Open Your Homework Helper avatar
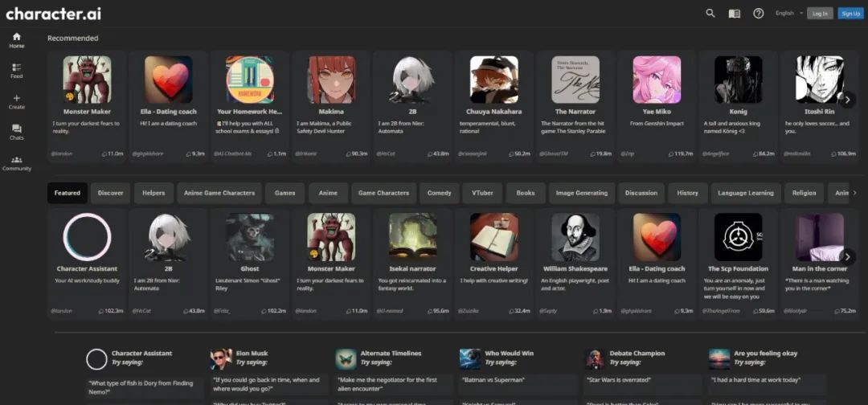868x405 pixels. click(250, 79)
